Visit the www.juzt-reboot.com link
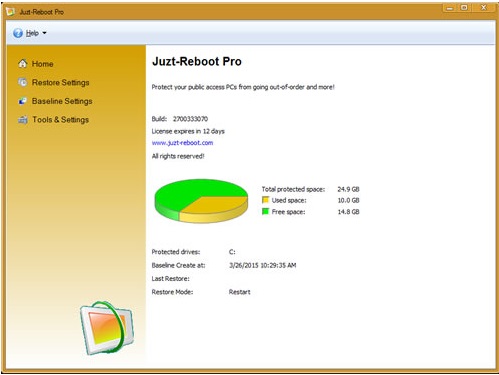This screenshot has width=499, height=375. tap(182, 143)
